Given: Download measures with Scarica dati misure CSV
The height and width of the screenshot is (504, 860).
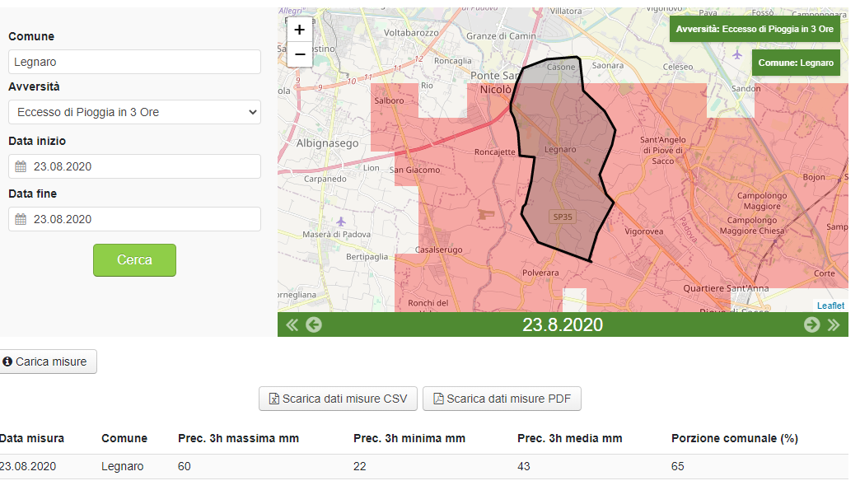Looking at the screenshot, I should 338,399.
